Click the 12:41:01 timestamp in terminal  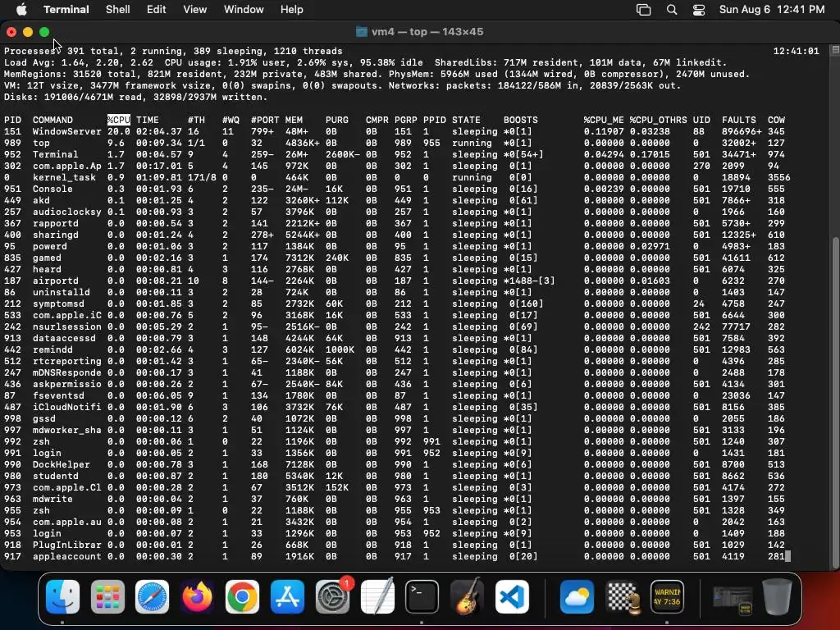[796, 51]
